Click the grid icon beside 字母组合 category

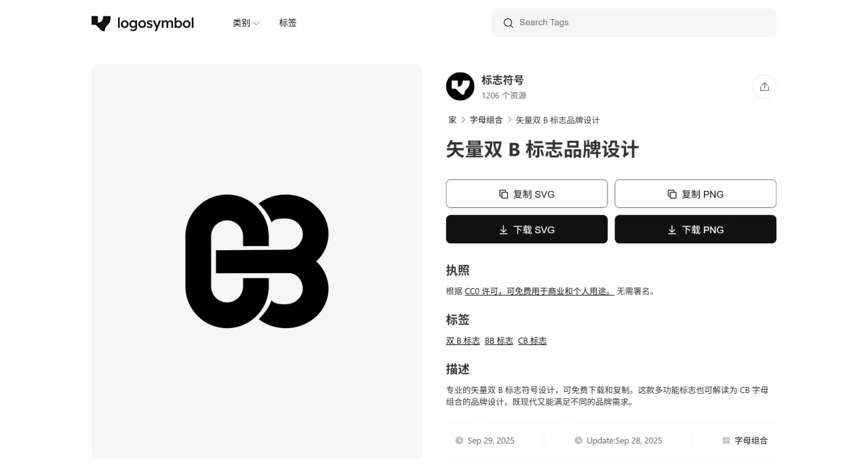pos(726,440)
